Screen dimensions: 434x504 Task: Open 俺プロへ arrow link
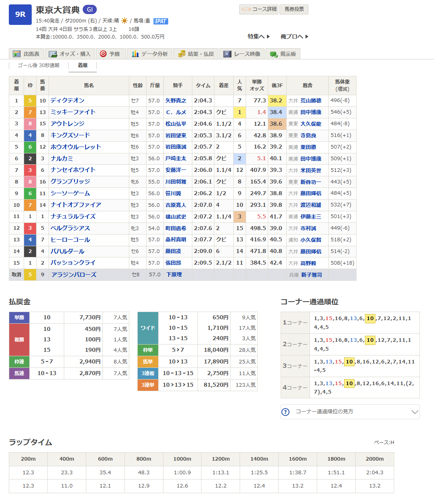(294, 37)
